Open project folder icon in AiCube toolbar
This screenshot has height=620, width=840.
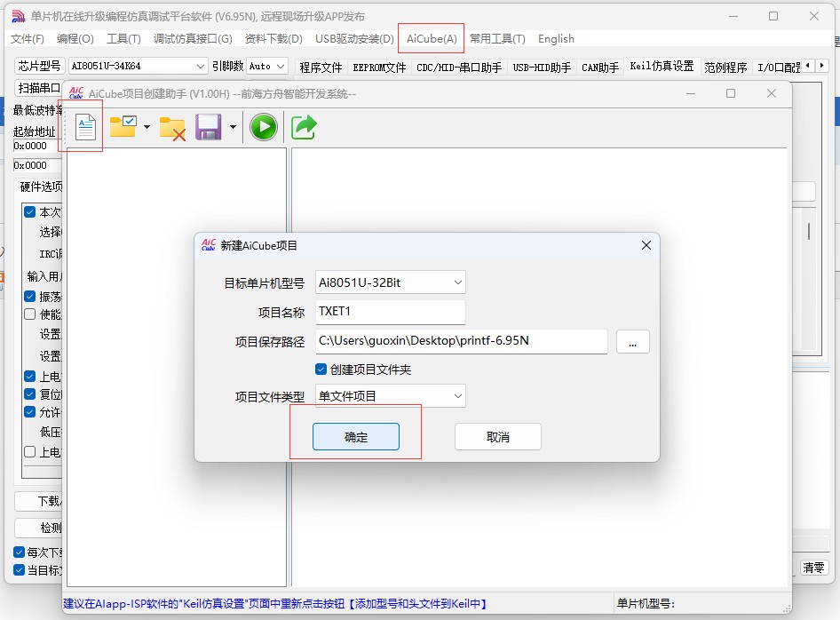point(123,127)
